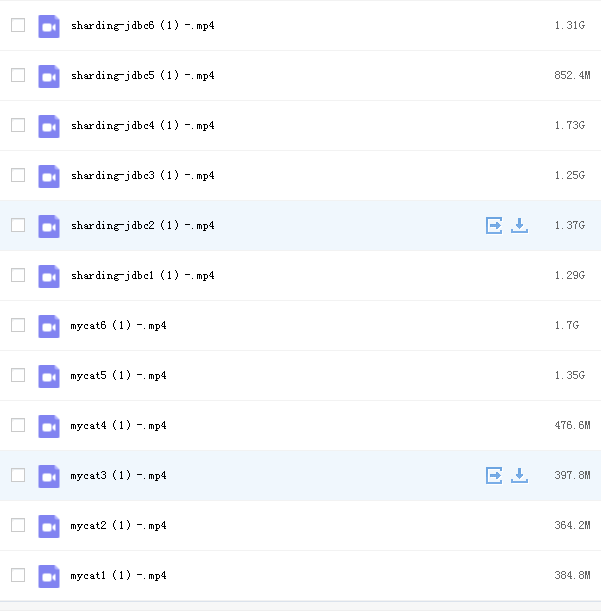Download mycat3 (1) -.mp4 file
The height and width of the screenshot is (612, 601).
pos(519,475)
